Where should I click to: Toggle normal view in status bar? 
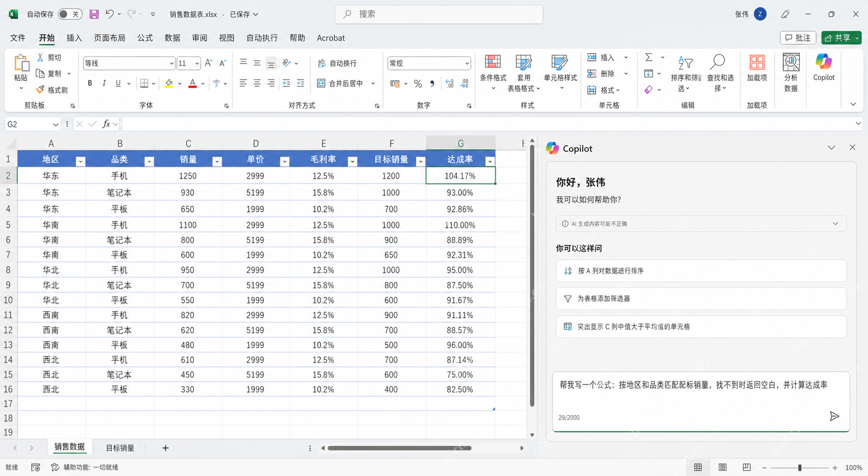[x=698, y=467]
